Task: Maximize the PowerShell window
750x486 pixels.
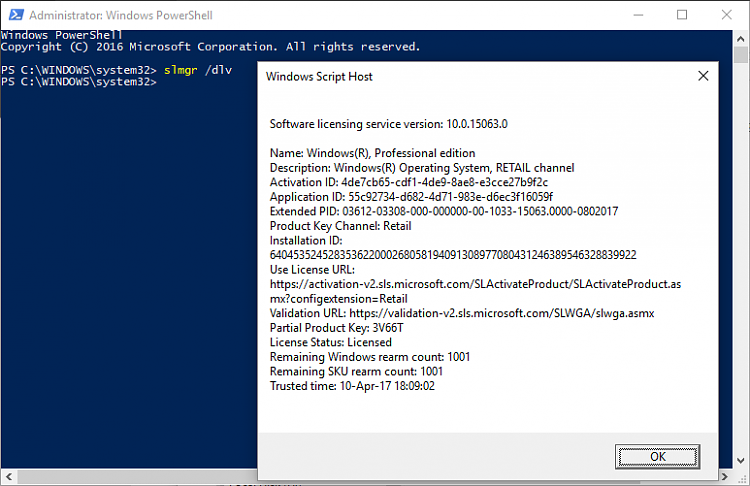Action: click(x=682, y=15)
